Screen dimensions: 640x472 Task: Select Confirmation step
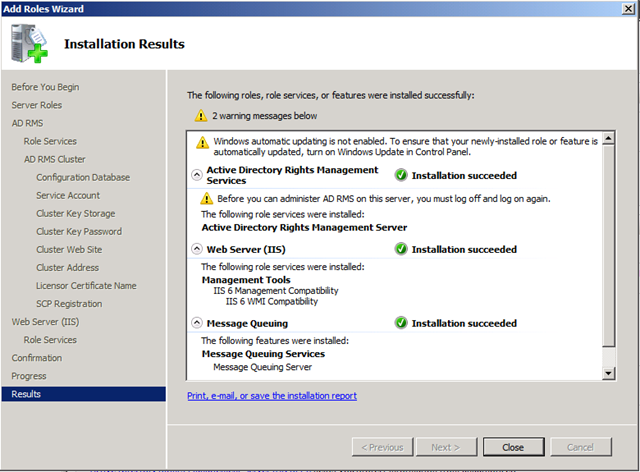click(37, 358)
